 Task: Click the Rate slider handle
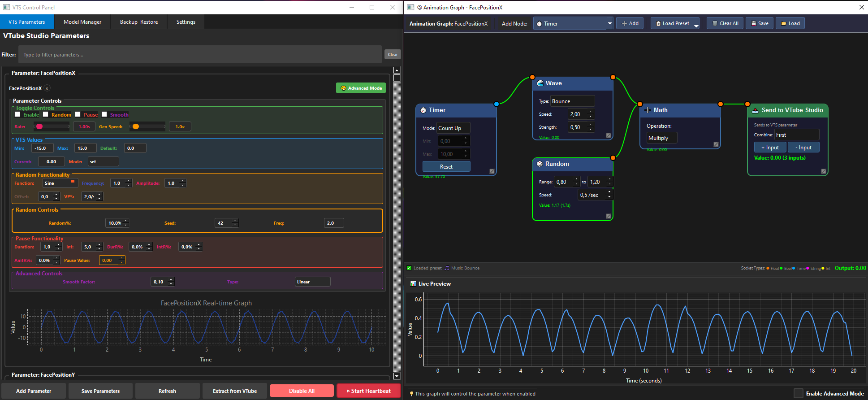pyautogui.click(x=39, y=126)
